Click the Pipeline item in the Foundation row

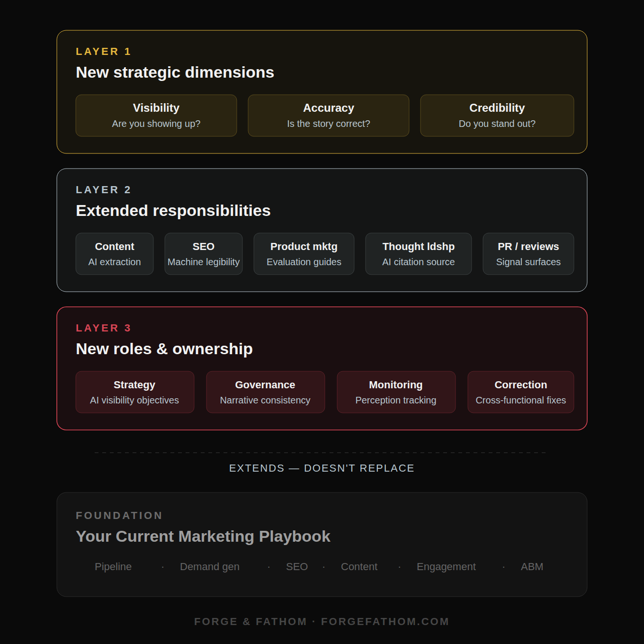click(x=113, y=566)
